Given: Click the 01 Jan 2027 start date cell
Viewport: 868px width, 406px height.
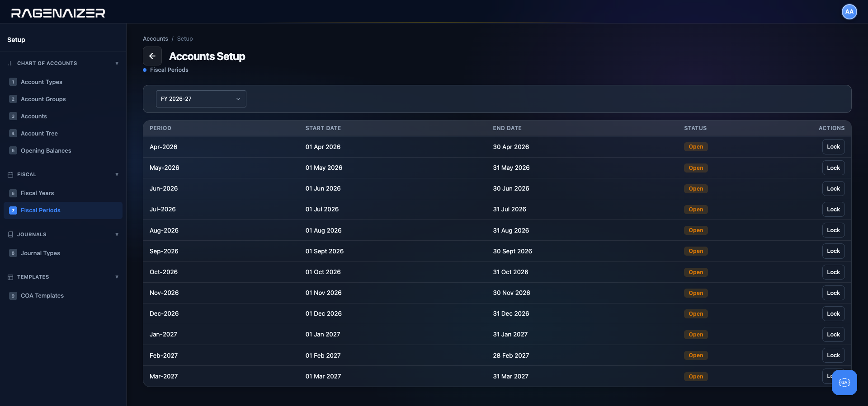Looking at the screenshot, I should point(323,335).
